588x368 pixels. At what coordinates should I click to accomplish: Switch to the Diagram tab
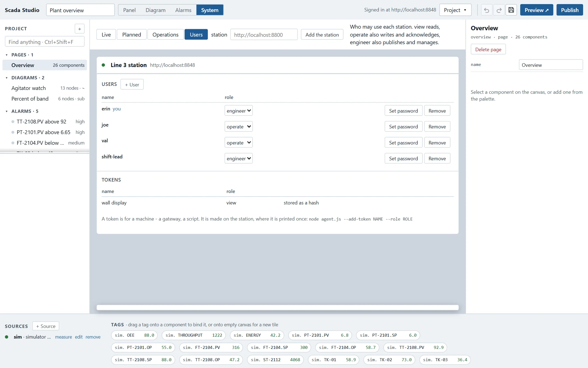pos(155,10)
